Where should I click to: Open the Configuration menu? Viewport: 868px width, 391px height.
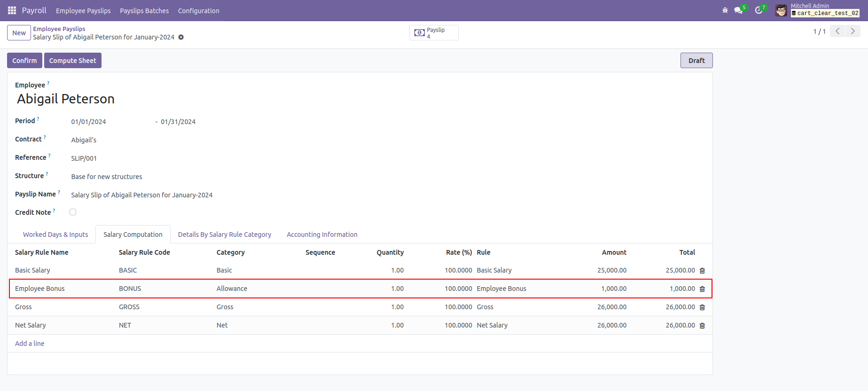coord(198,10)
